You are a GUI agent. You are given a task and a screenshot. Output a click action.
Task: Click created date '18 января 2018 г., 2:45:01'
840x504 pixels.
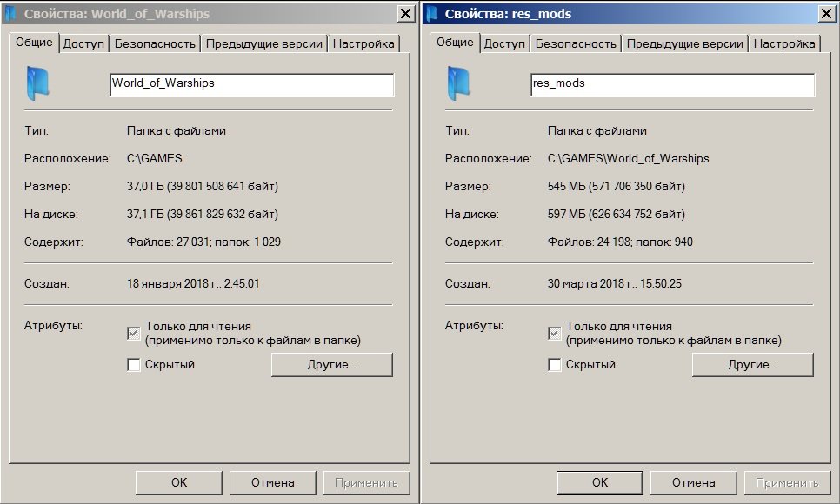tap(193, 284)
